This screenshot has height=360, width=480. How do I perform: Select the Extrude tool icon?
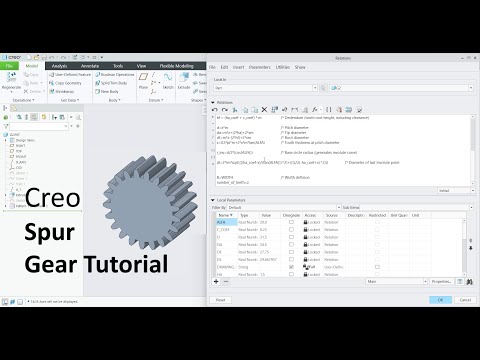(x=184, y=78)
